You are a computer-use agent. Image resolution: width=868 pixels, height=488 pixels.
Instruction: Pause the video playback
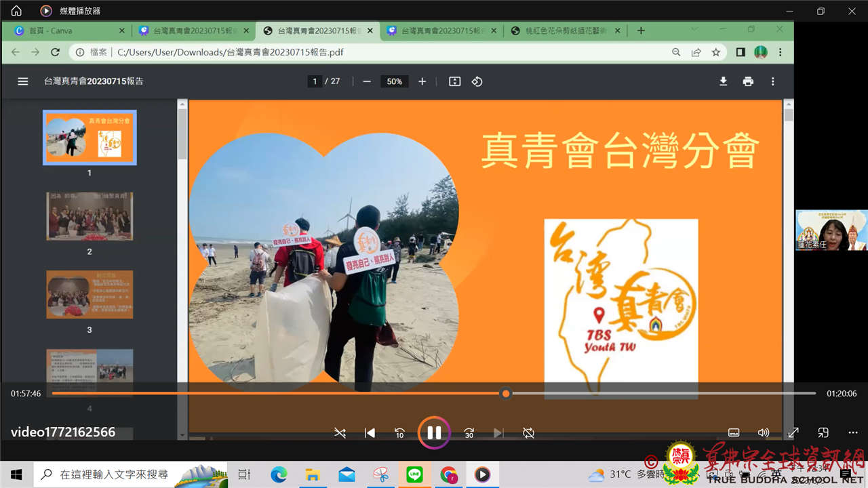tap(434, 432)
